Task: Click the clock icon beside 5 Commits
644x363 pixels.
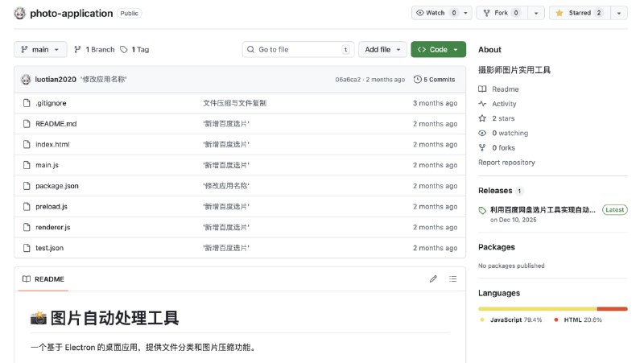Action: click(x=417, y=79)
